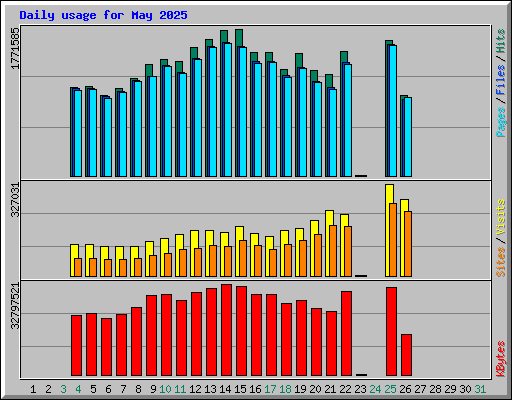Image resolution: width=512 pixels, height=400 pixels.
Task: Click day label 26 on the x-axis
Action: pyautogui.click(x=405, y=389)
